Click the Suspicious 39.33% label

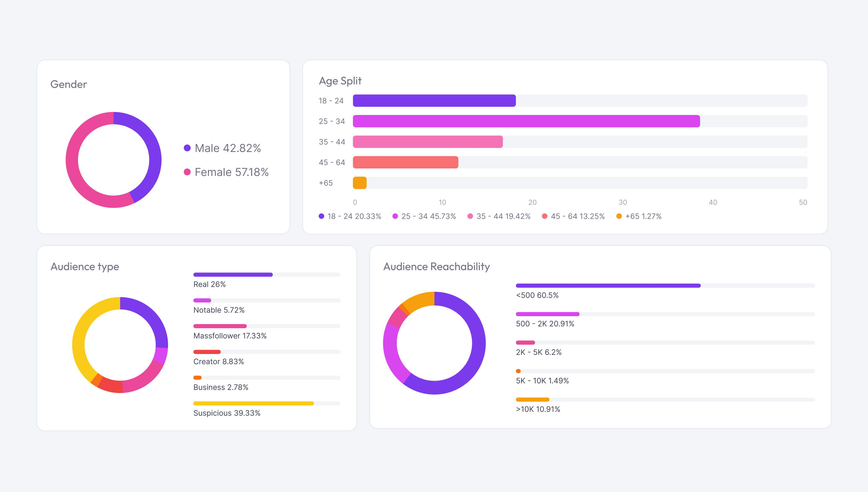point(227,413)
